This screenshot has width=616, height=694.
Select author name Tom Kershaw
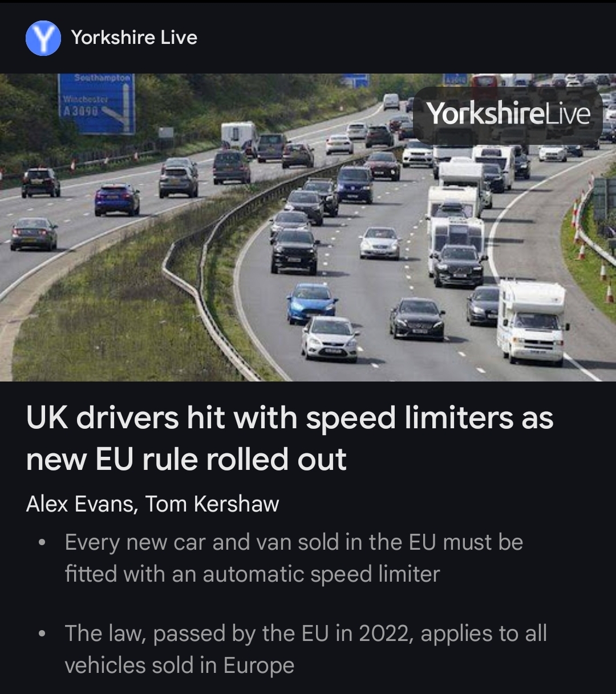point(212,504)
